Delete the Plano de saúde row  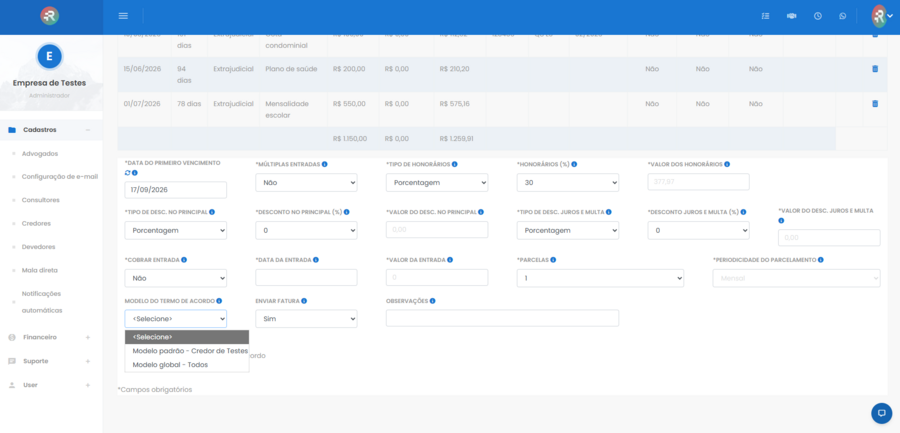coord(875,69)
